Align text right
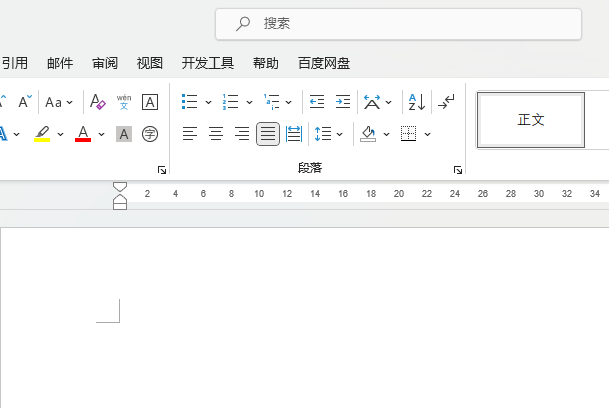The image size is (609, 408). pos(242,134)
